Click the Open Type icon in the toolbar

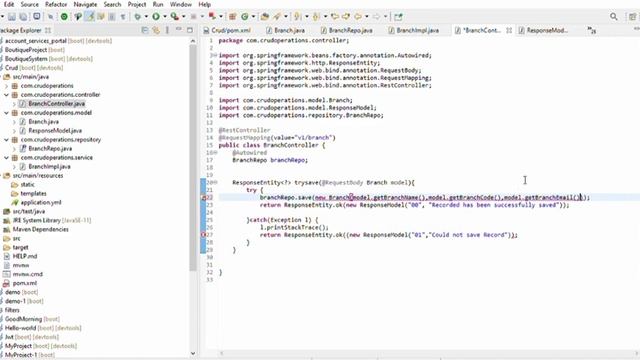point(265,17)
